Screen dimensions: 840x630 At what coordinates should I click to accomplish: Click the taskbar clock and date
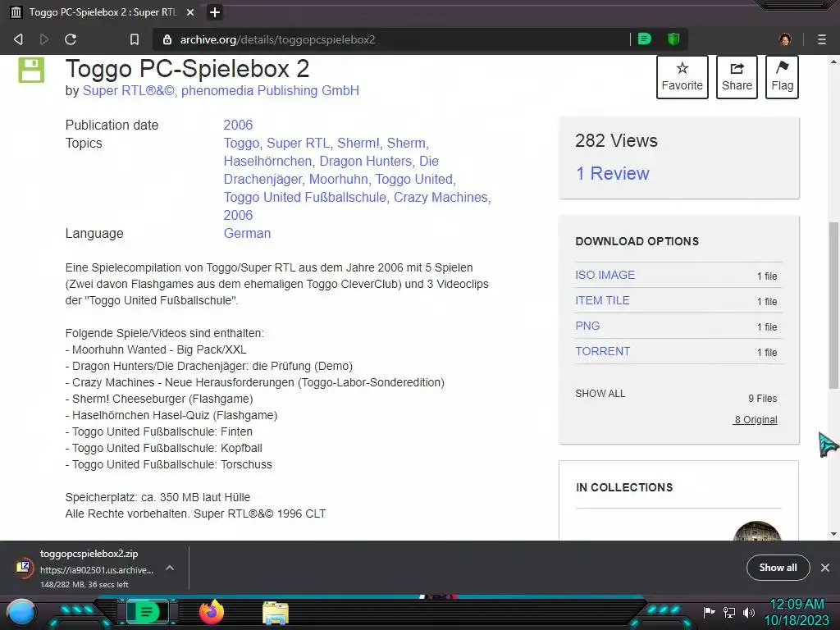(797, 612)
